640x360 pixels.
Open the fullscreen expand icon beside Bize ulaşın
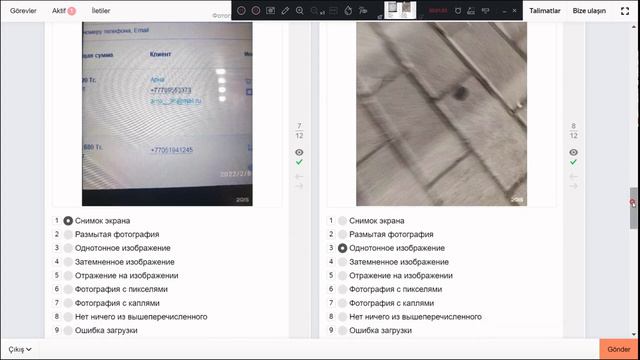(x=625, y=11)
